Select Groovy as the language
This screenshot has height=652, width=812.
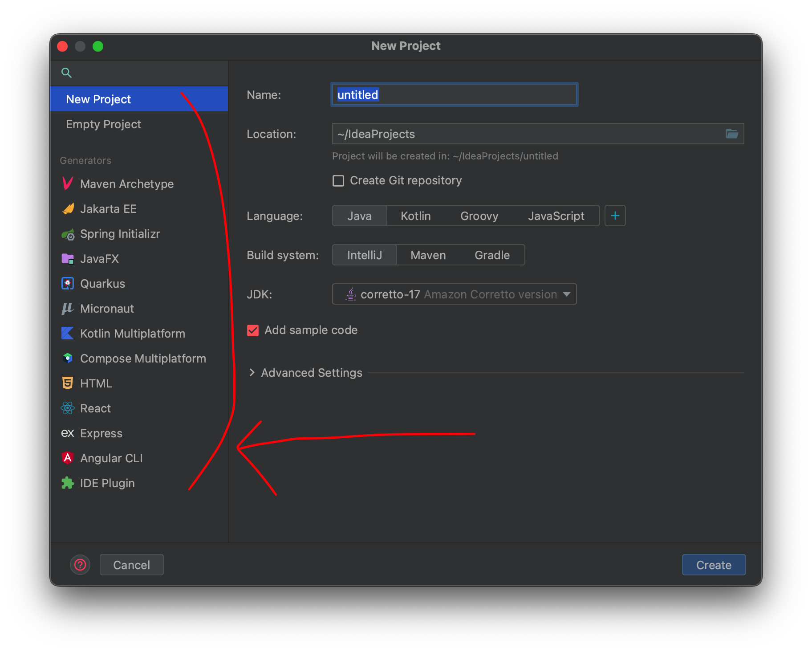click(479, 216)
